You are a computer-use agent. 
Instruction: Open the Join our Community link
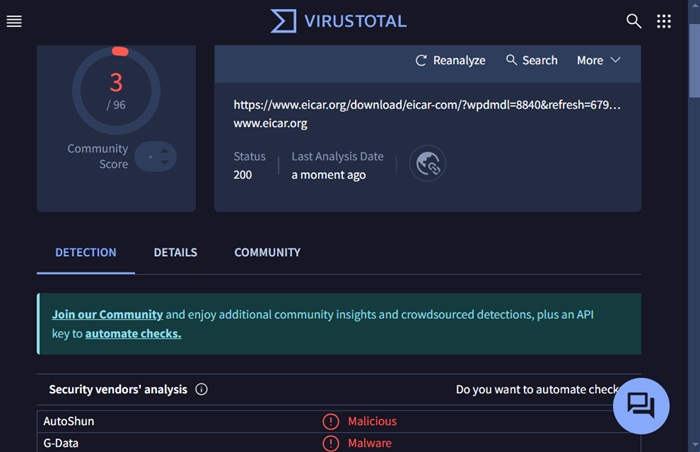[x=107, y=314]
